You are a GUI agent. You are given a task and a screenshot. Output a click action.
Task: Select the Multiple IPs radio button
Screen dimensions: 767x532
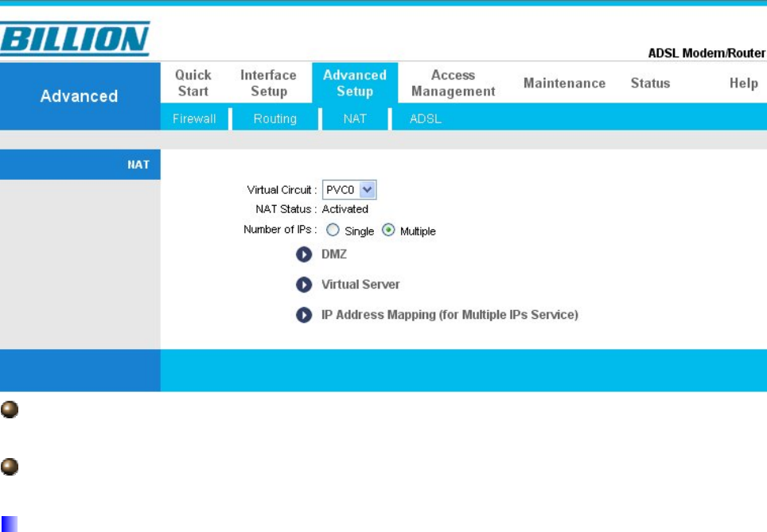click(x=388, y=230)
